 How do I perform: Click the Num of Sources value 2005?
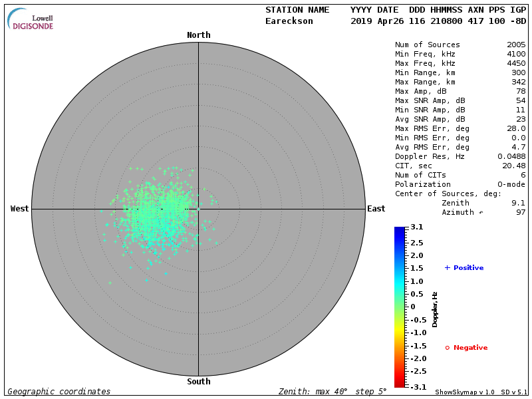515,45
